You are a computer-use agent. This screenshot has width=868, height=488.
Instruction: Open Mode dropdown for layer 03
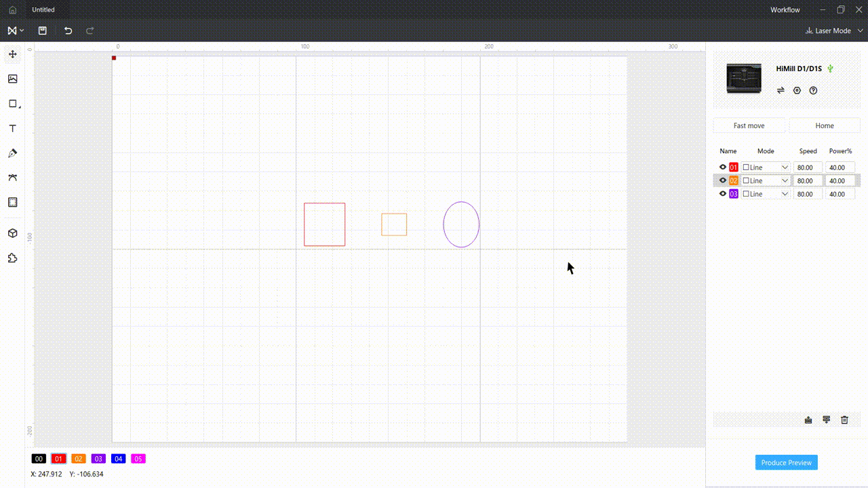click(785, 194)
